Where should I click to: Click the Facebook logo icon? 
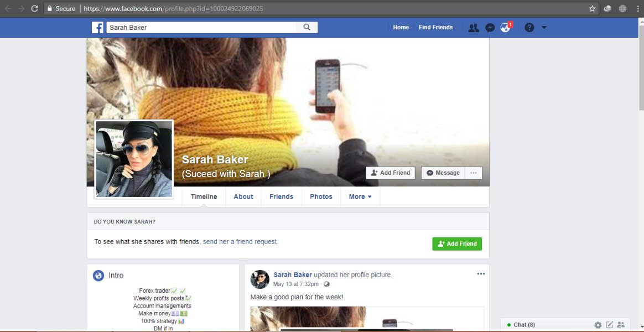click(97, 28)
